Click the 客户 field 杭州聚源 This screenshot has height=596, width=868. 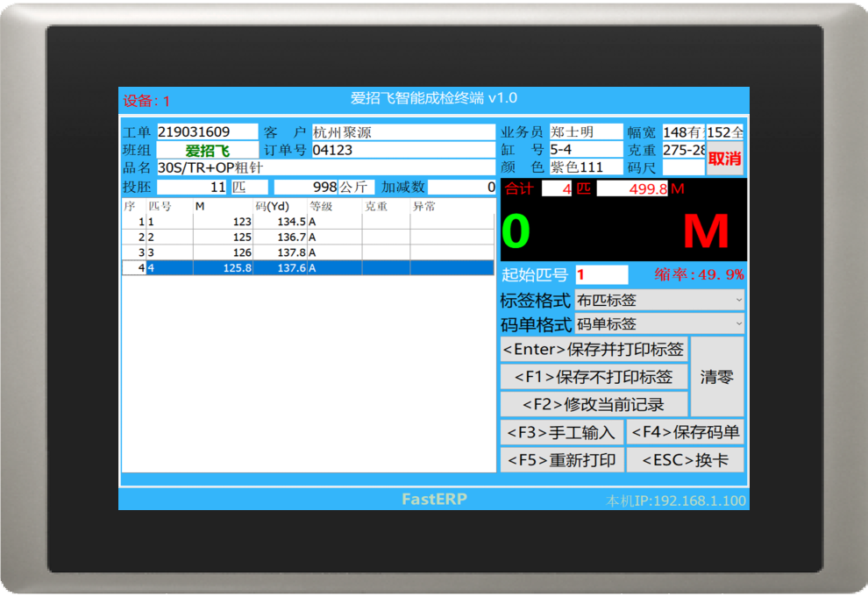403,131
